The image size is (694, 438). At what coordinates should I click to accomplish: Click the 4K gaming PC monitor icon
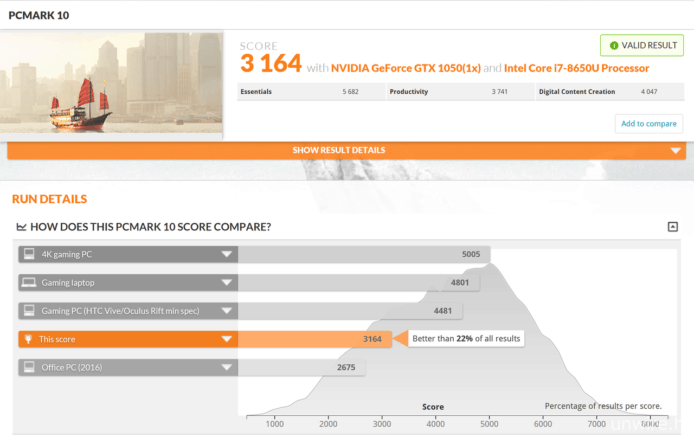click(x=28, y=254)
